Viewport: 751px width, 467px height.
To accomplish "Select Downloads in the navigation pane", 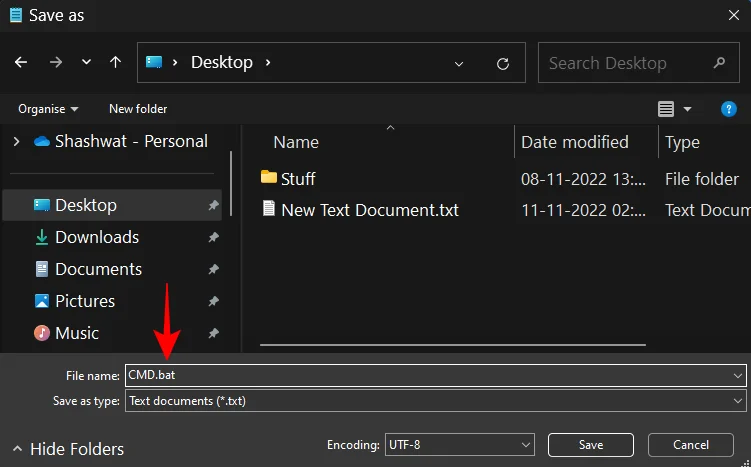I will click(x=96, y=237).
